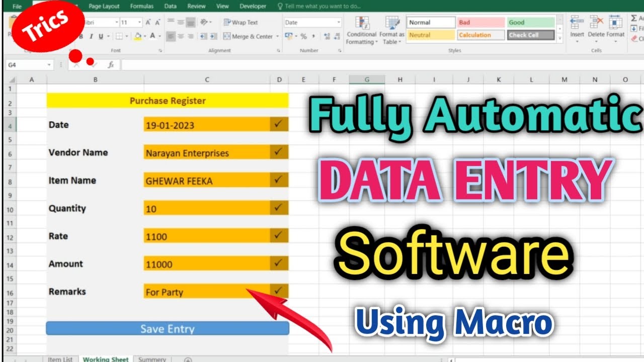Apply the Bad cell style
This screenshot has width=644, height=362.
pyautogui.click(x=480, y=22)
